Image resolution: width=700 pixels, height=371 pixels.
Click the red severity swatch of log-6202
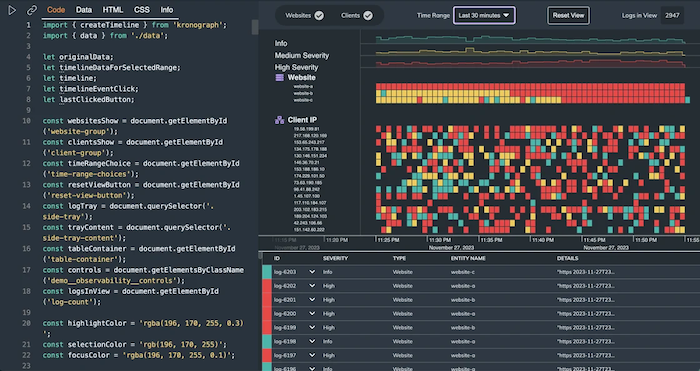coord(267,286)
